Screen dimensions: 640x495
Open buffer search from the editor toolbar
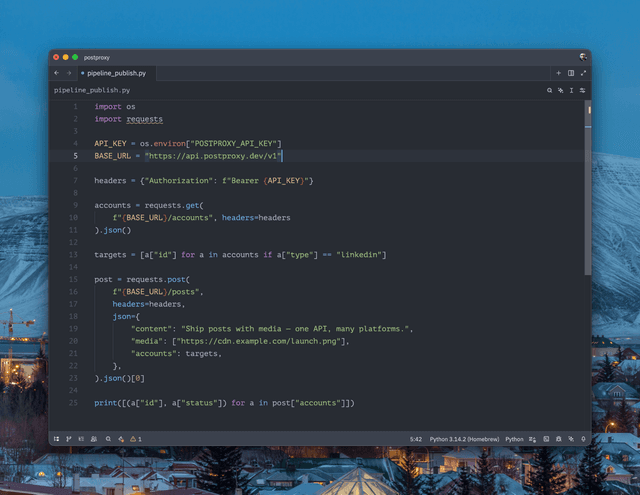(549, 90)
